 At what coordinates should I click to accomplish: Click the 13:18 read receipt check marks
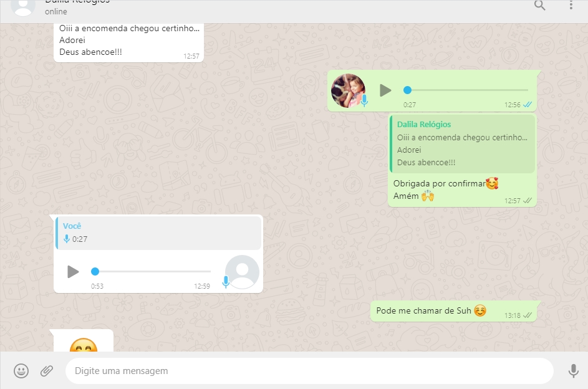[x=528, y=315]
